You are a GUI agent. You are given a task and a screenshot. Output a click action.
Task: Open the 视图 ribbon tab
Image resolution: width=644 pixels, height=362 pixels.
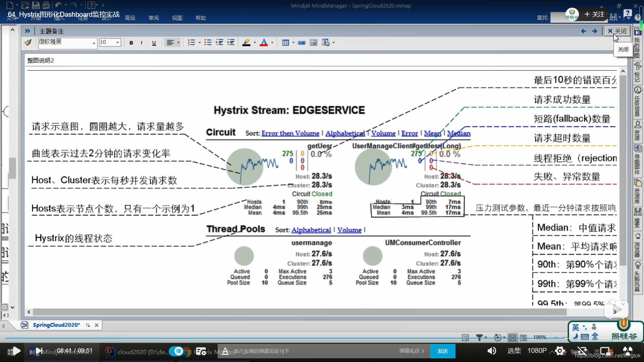pos(177,18)
